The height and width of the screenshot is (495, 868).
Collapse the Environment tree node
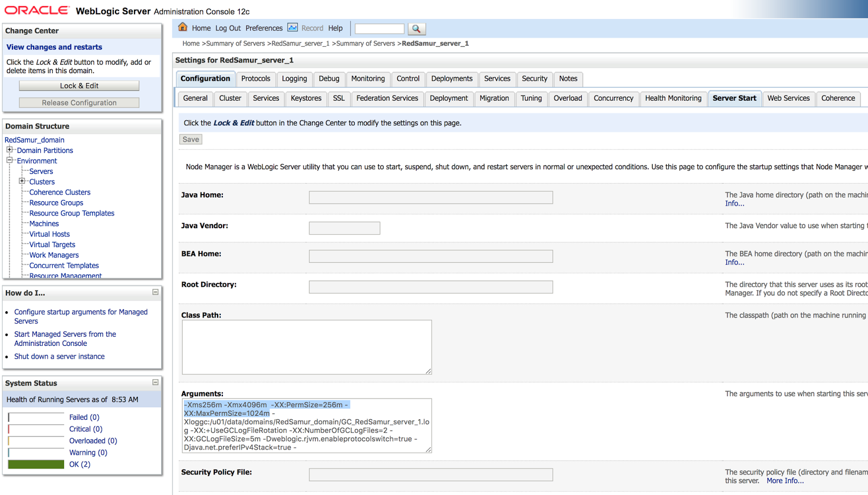(9, 160)
